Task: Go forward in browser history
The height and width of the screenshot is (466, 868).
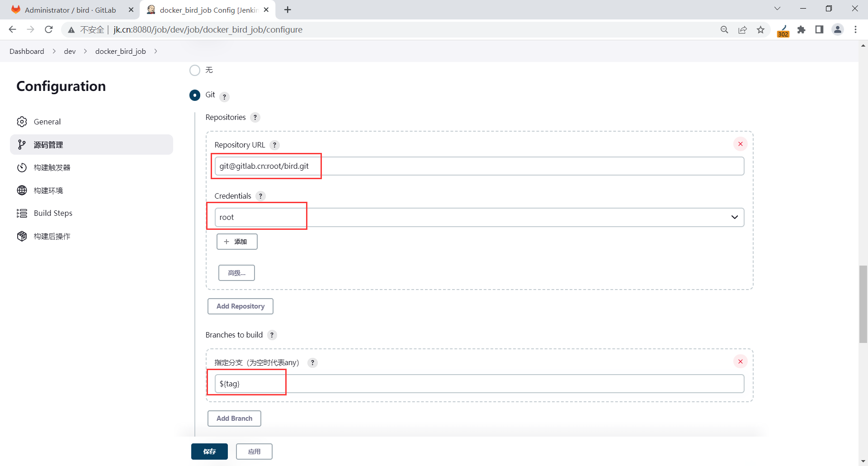Action: [x=30, y=29]
